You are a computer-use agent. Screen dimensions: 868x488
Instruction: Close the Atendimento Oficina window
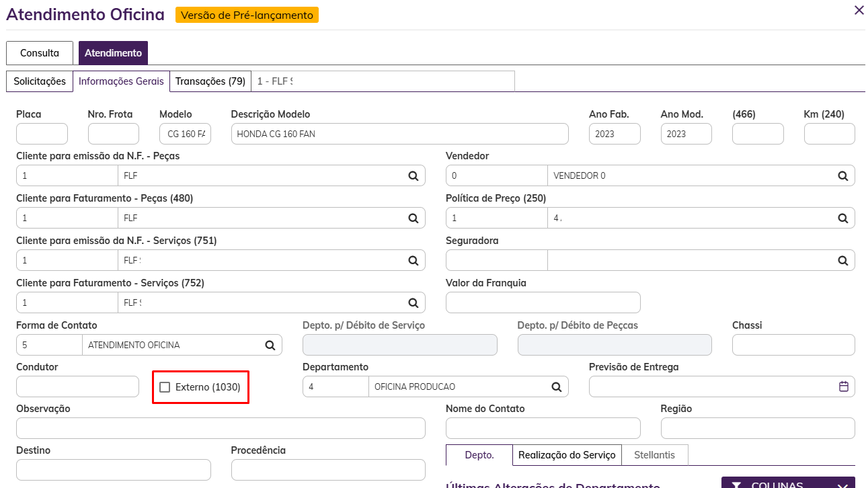pos(859,10)
